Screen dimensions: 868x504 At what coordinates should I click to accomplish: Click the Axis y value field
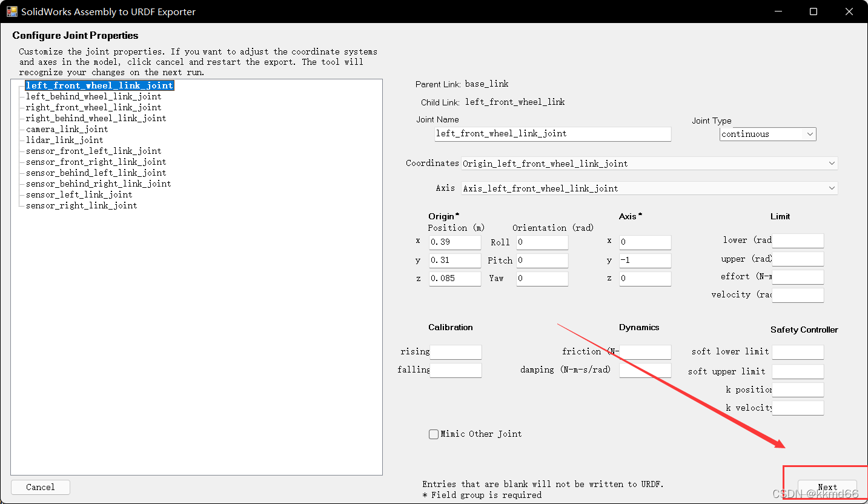(645, 260)
